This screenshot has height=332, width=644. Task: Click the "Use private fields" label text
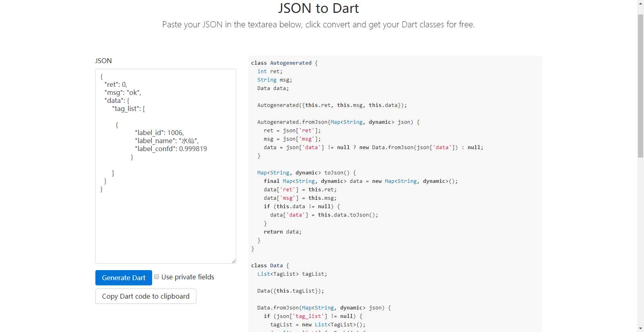coord(188,277)
